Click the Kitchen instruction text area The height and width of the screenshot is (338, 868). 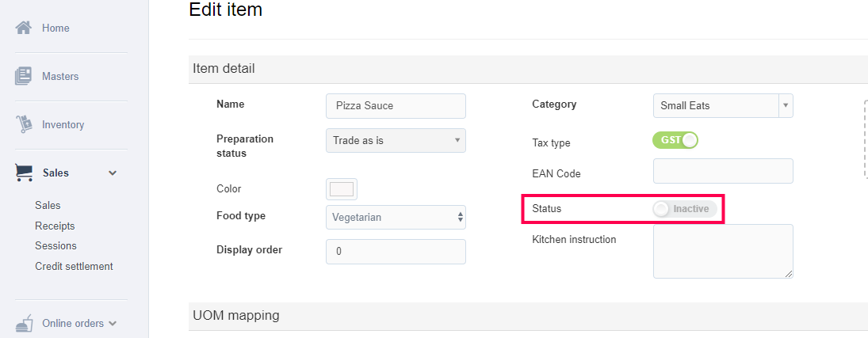click(x=722, y=251)
